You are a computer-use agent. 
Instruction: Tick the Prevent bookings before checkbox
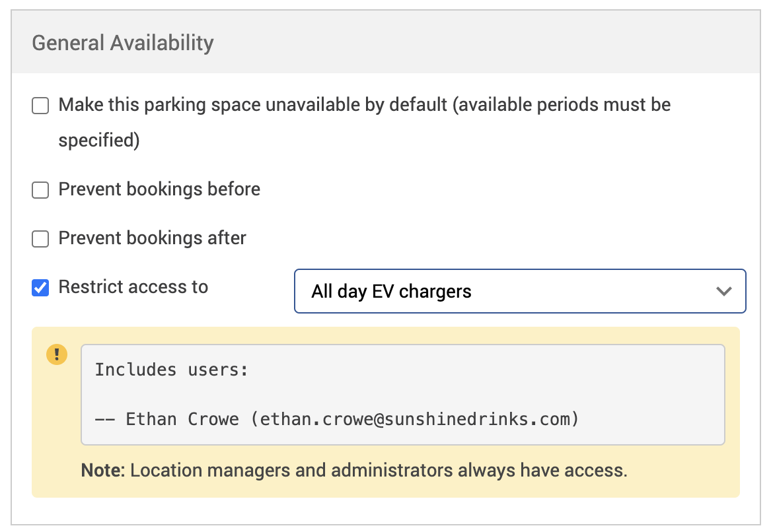click(x=41, y=190)
